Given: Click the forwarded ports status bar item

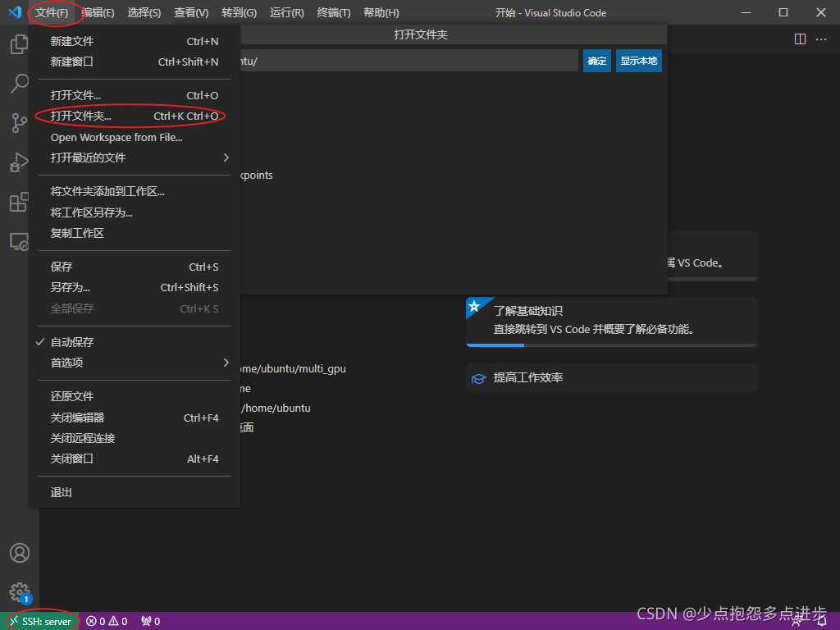Looking at the screenshot, I should tap(151, 622).
